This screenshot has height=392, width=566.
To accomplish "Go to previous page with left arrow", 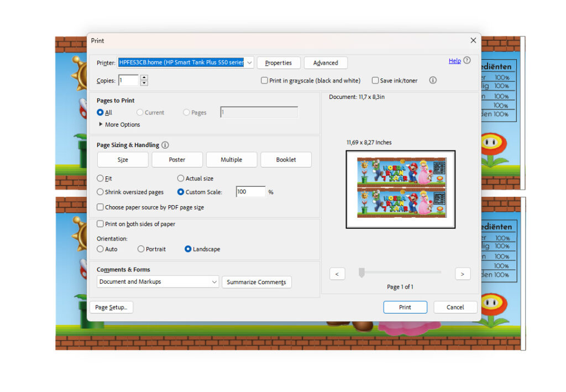I will (x=337, y=274).
